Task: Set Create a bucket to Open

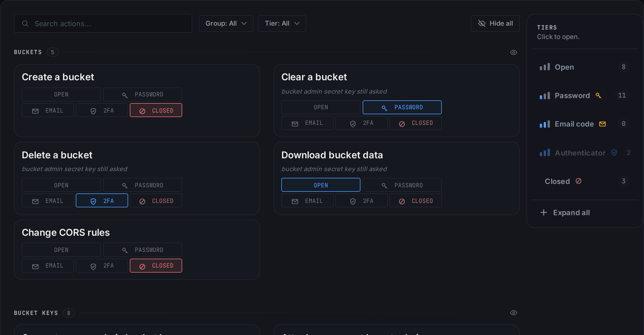Action: pyautogui.click(x=61, y=94)
